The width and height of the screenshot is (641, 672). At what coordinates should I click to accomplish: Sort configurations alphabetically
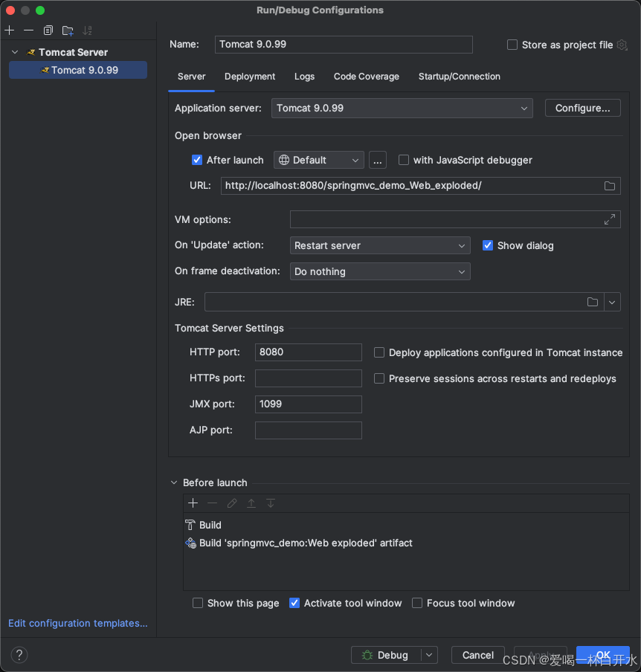pyautogui.click(x=88, y=30)
